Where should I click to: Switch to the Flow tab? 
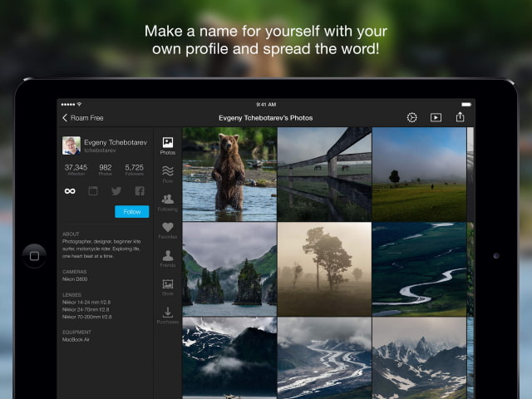click(168, 175)
